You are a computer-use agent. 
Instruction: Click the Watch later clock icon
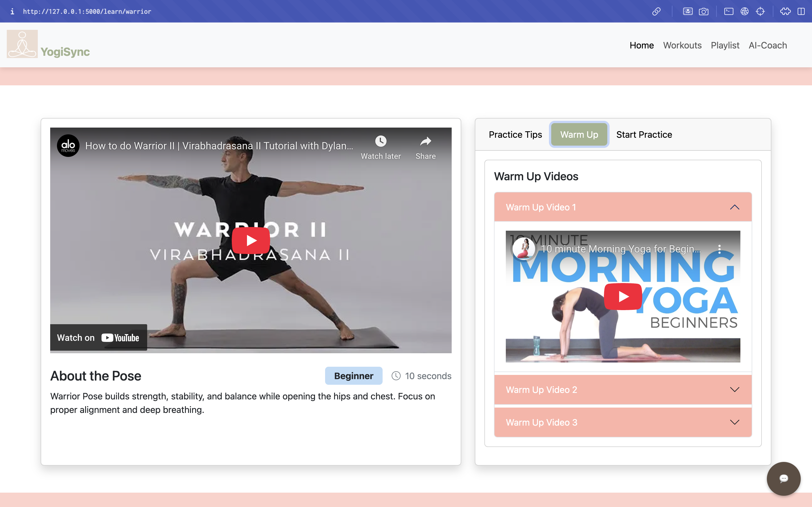click(381, 141)
